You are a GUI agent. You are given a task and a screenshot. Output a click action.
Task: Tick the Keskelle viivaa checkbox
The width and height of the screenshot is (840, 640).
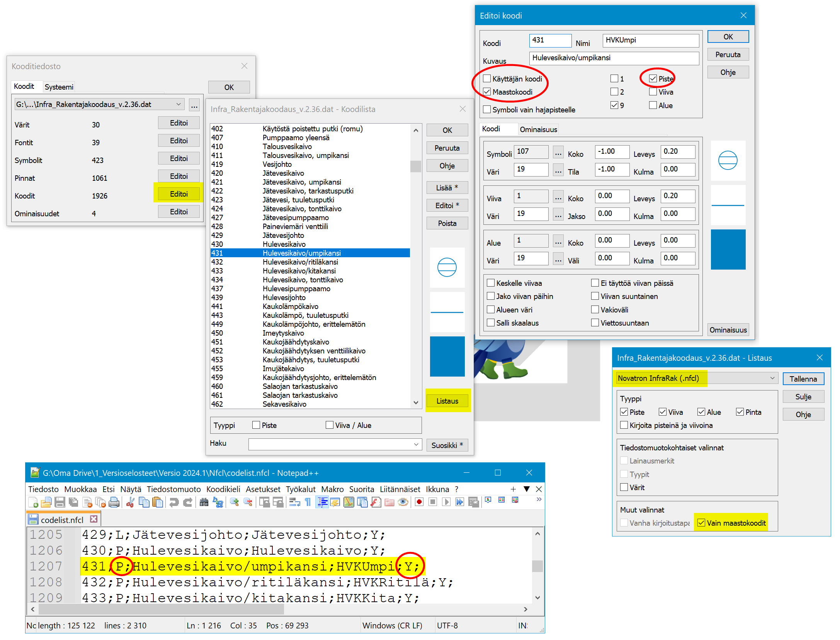tap(491, 283)
